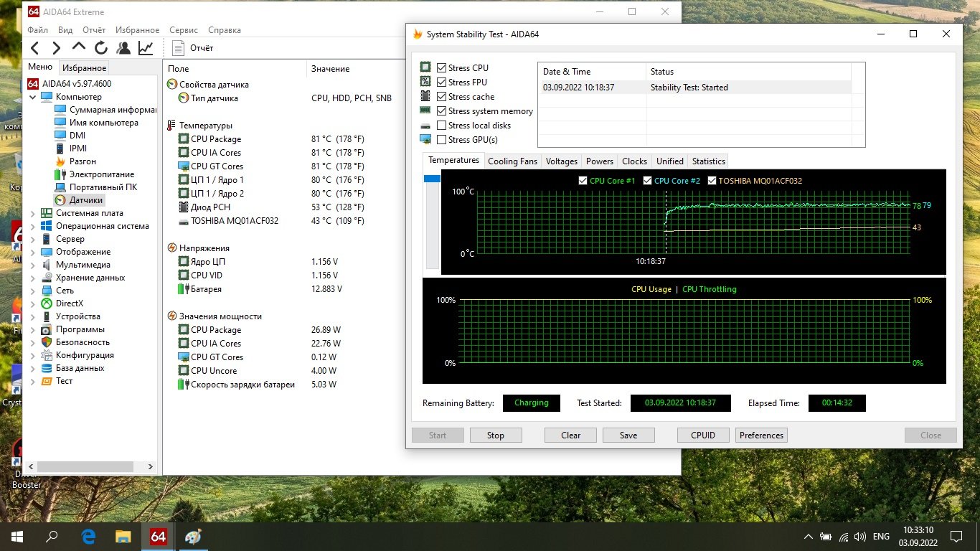Expand the DirectX tree node

(32, 303)
